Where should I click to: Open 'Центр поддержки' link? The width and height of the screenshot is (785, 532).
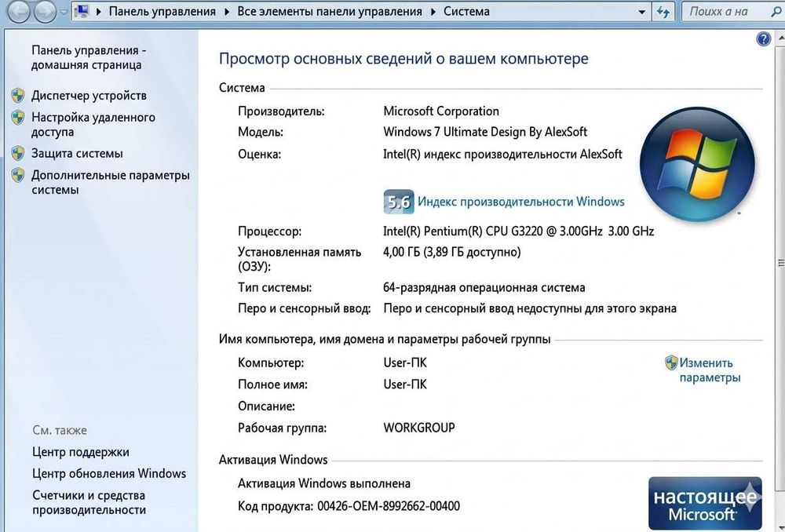click(x=81, y=452)
